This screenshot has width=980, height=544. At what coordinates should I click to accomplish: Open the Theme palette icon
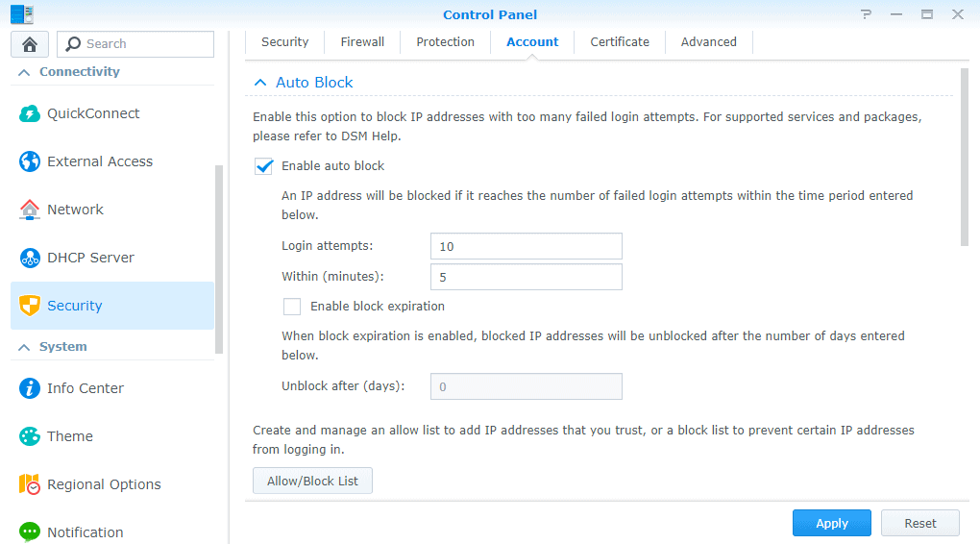coord(30,436)
